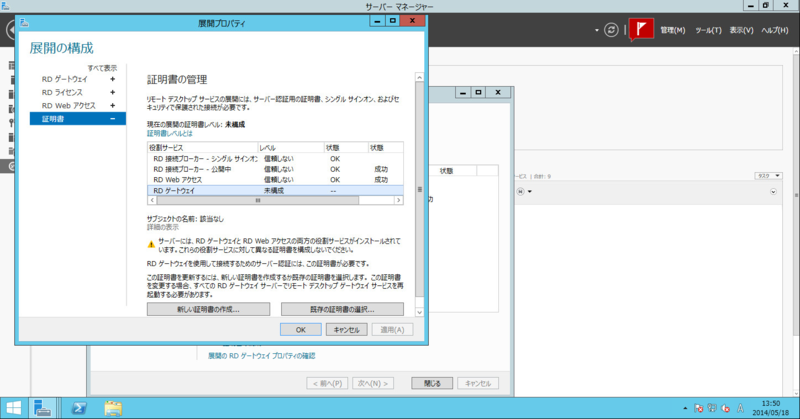The width and height of the screenshot is (800, 419).
Task: Launch PowerShell from taskbar
Action: [79, 408]
